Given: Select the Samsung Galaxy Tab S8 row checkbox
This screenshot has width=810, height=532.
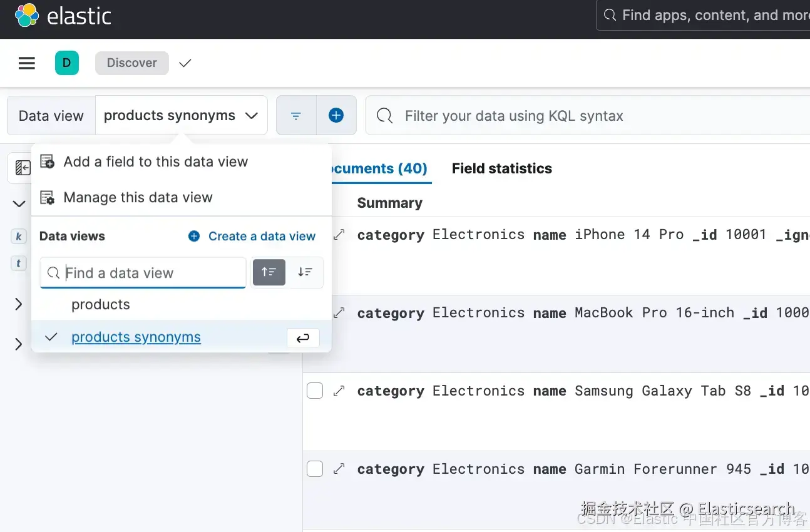Looking at the screenshot, I should (x=315, y=391).
